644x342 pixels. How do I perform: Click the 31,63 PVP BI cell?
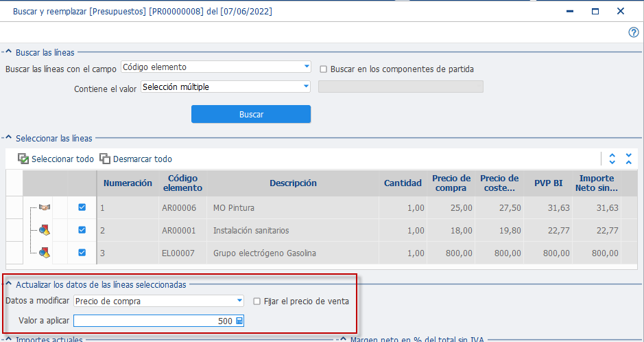548,207
